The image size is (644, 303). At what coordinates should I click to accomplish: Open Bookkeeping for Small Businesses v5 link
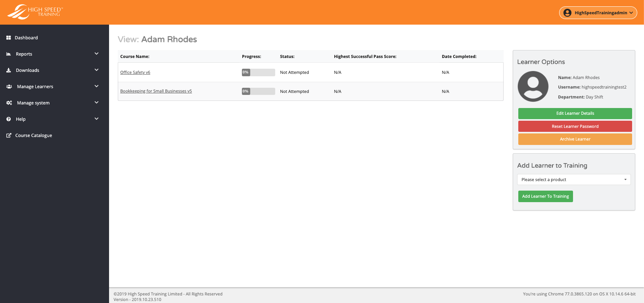click(x=156, y=91)
